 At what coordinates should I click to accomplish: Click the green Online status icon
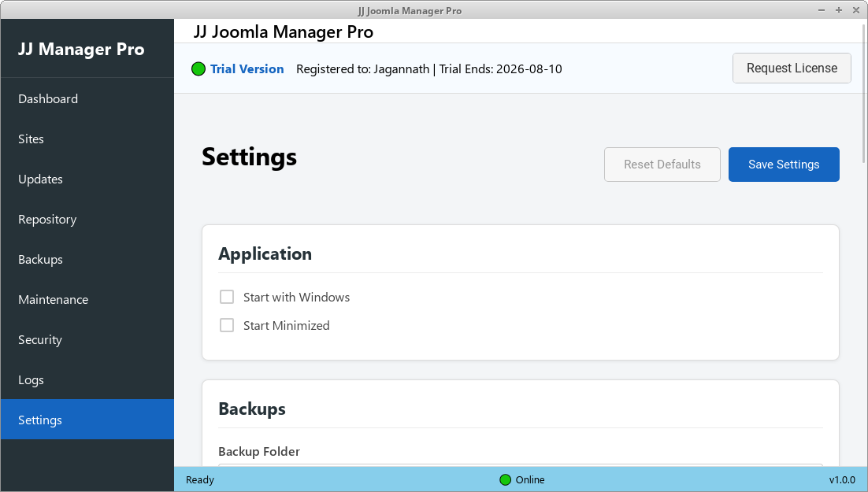click(x=506, y=480)
